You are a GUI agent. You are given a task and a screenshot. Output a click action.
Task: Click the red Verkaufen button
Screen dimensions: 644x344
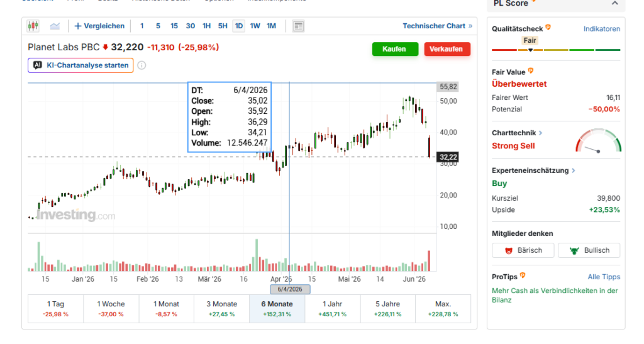click(x=447, y=49)
